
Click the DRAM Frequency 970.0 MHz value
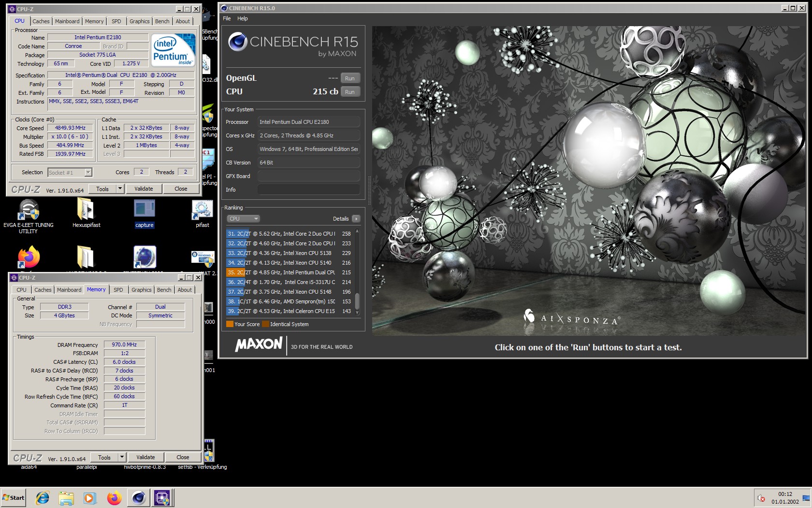(124, 345)
